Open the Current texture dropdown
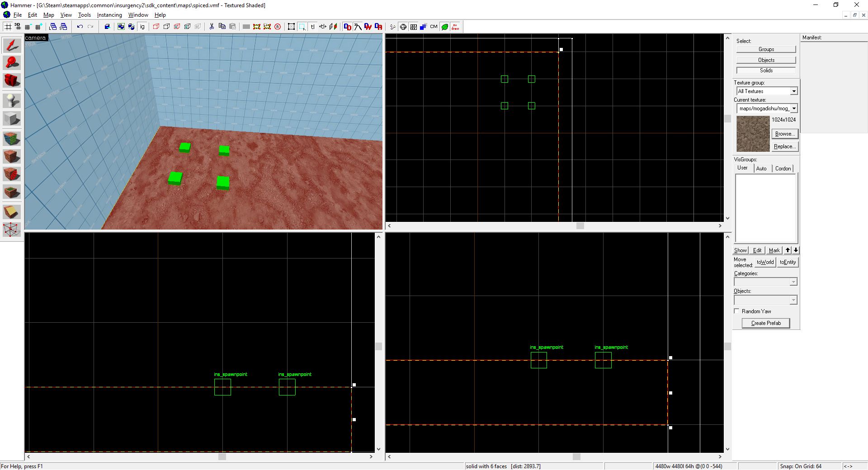Screen dimensions: 868x470 (794, 108)
